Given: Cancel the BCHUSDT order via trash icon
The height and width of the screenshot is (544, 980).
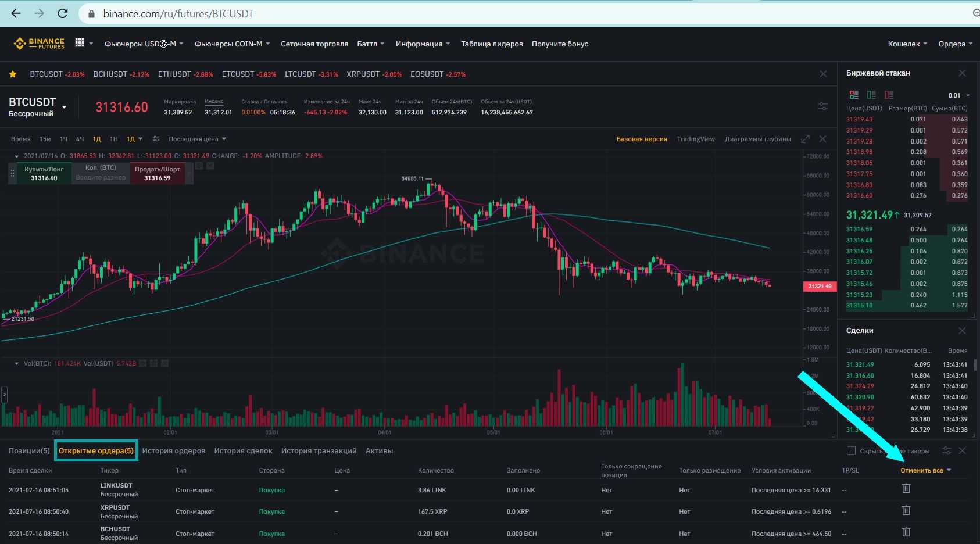Looking at the screenshot, I should click(x=906, y=532).
